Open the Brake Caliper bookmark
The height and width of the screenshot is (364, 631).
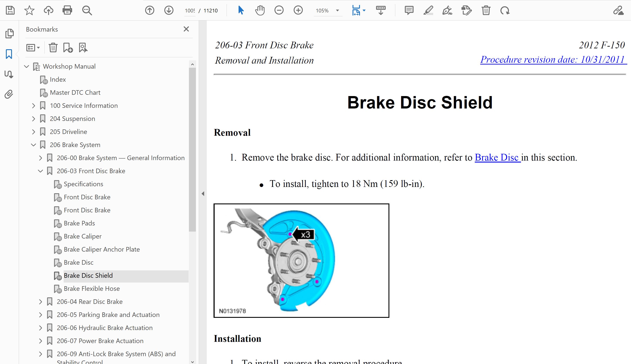pos(83,236)
